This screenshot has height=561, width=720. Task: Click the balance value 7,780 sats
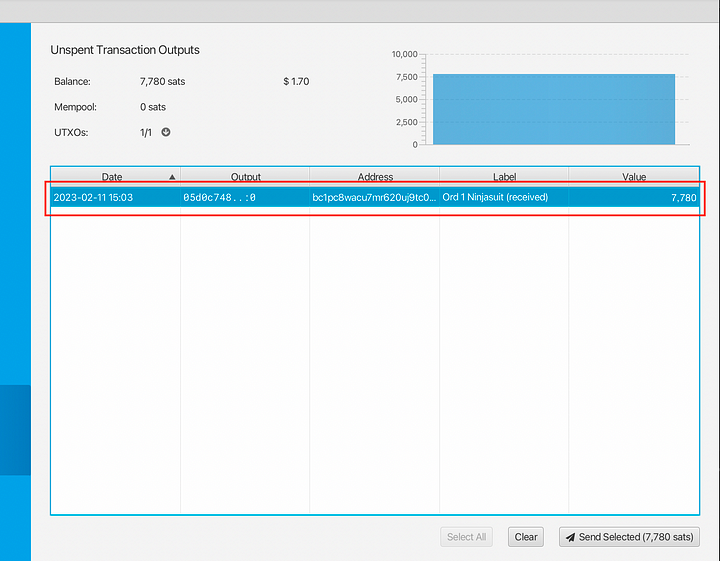coord(163,82)
